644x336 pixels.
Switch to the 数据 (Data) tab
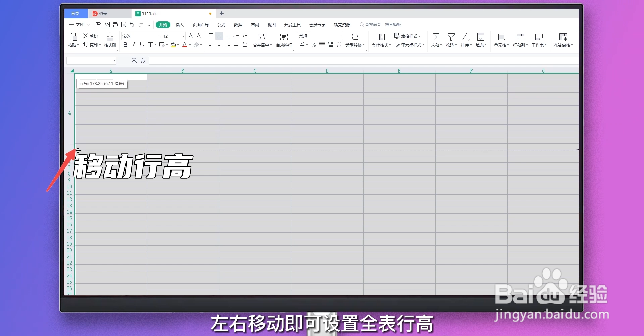click(x=238, y=25)
